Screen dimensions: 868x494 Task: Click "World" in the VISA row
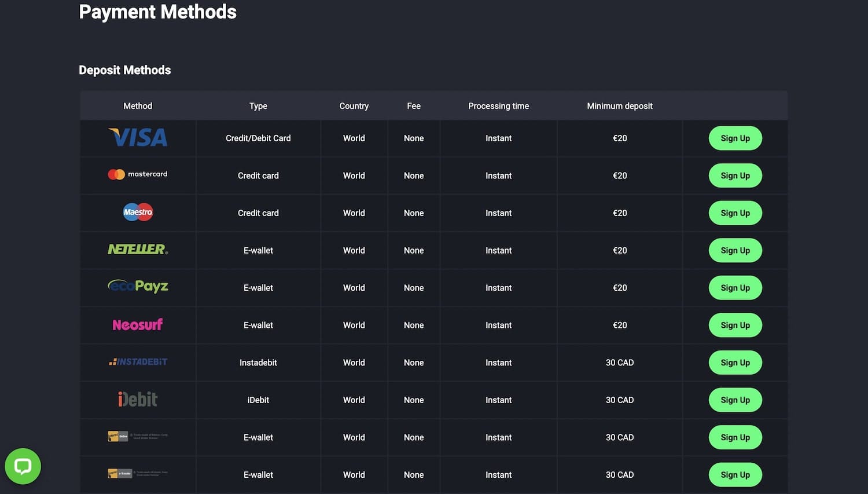coord(354,138)
